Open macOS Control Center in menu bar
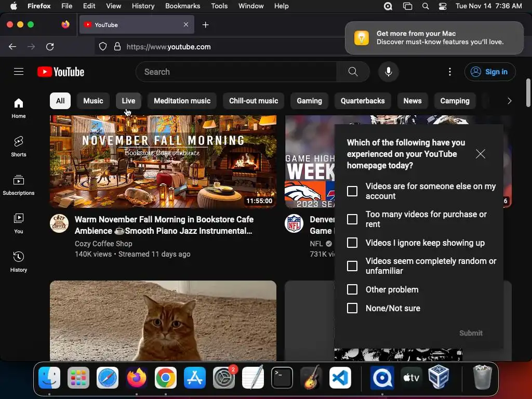Image resolution: width=532 pixels, height=399 pixels. click(x=443, y=6)
